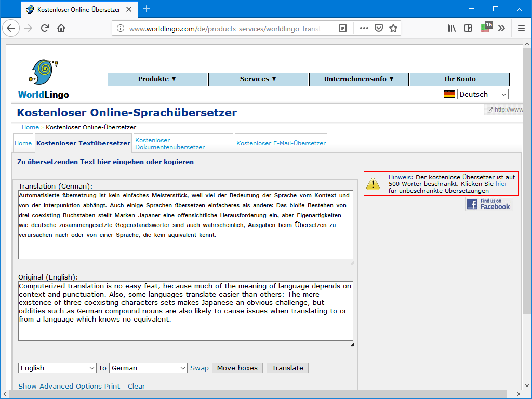The image size is (532, 399).
Task: Click the horizontal page scrollbar thumb
Action: [x=258, y=394]
